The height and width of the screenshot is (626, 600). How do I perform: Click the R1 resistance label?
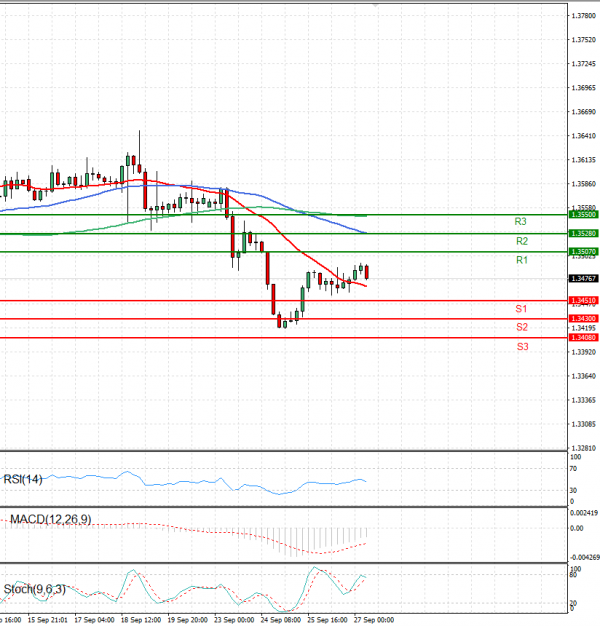pyautogui.click(x=522, y=260)
